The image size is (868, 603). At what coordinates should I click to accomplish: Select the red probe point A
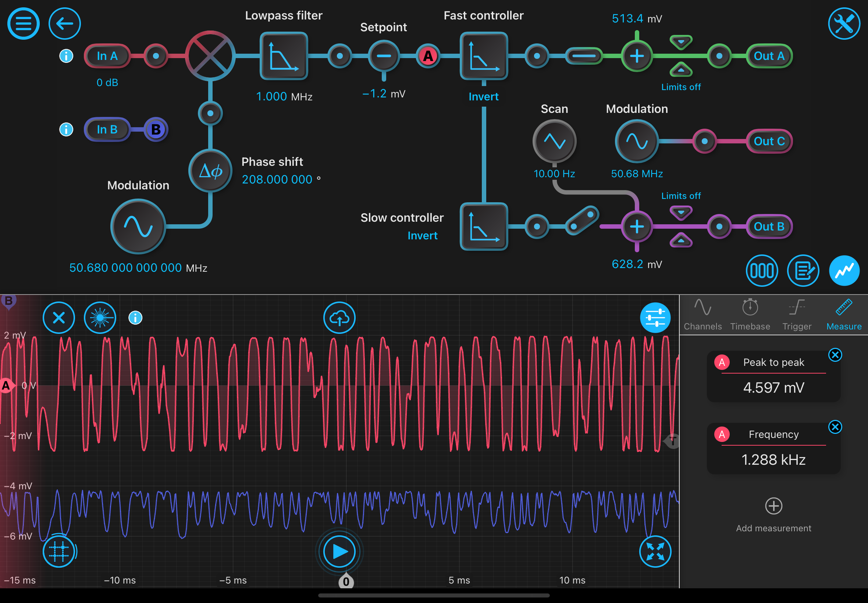pyautogui.click(x=428, y=56)
